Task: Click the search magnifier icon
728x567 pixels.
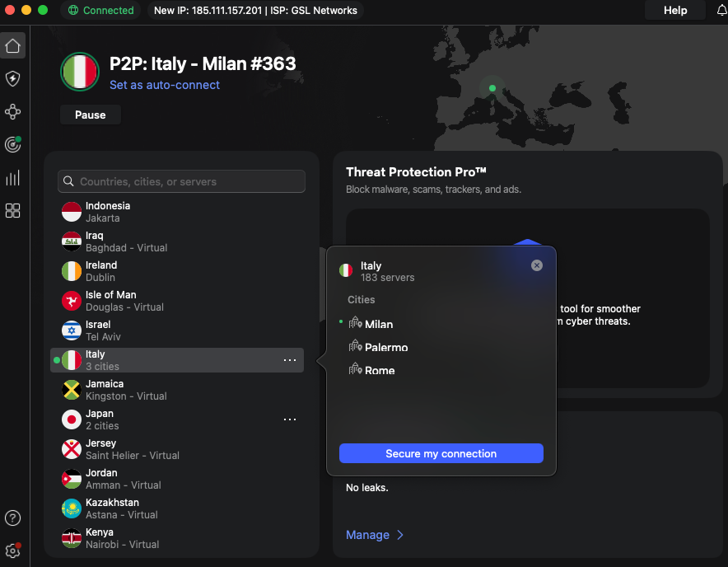Action: [x=68, y=181]
